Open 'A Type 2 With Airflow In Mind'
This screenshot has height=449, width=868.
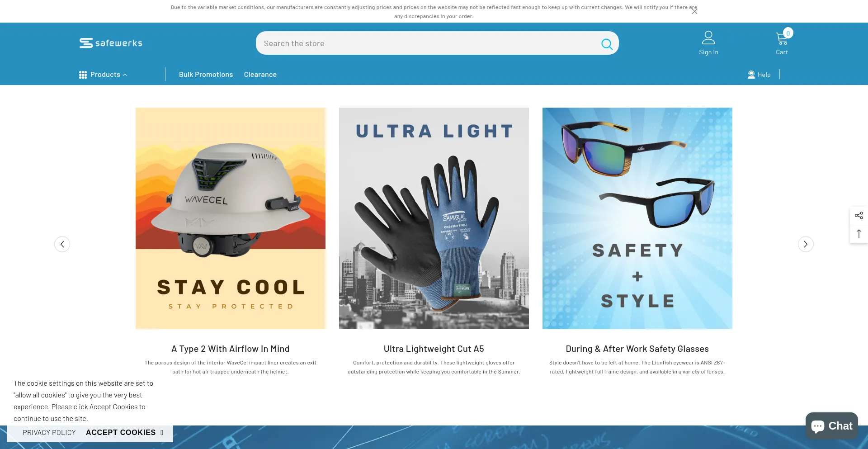(231, 349)
